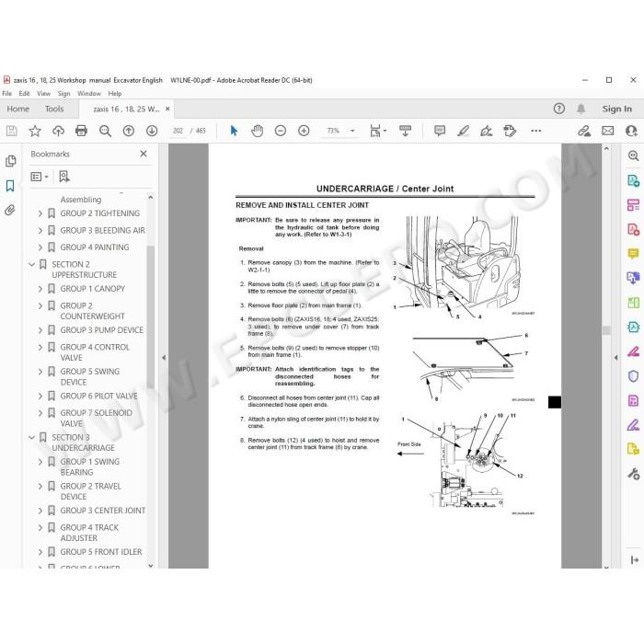Click the Sign In button
The image size is (644, 644).
click(x=617, y=109)
